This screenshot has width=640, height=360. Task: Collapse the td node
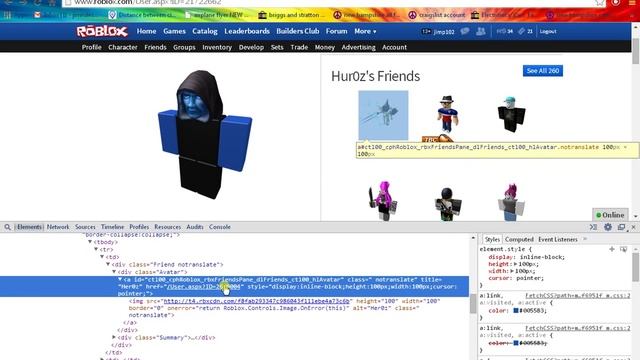pos(102,257)
